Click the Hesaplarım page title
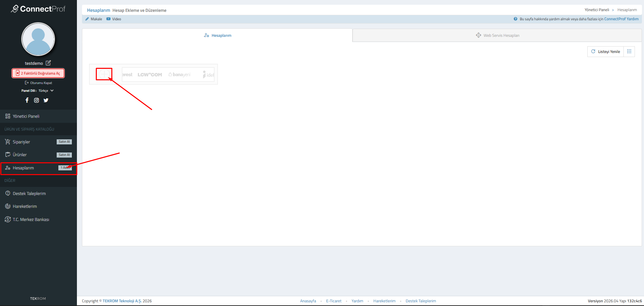 coord(99,10)
